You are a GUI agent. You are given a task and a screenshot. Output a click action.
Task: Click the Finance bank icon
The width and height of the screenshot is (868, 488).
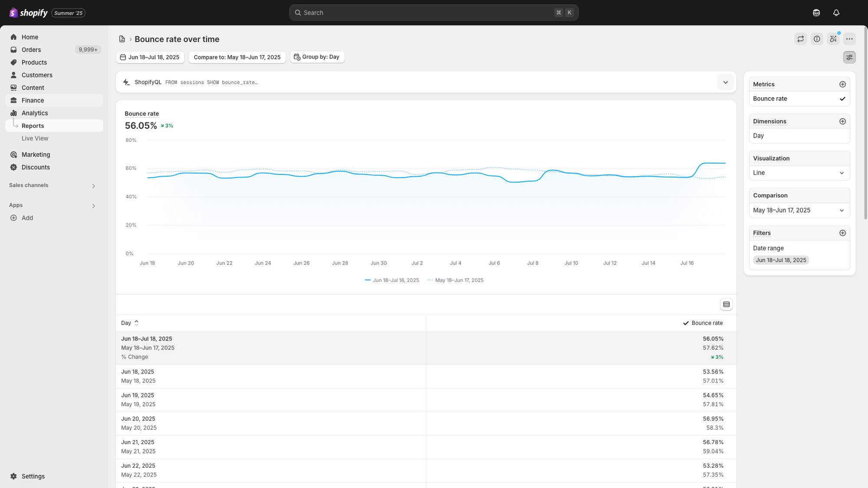point(13,100)
